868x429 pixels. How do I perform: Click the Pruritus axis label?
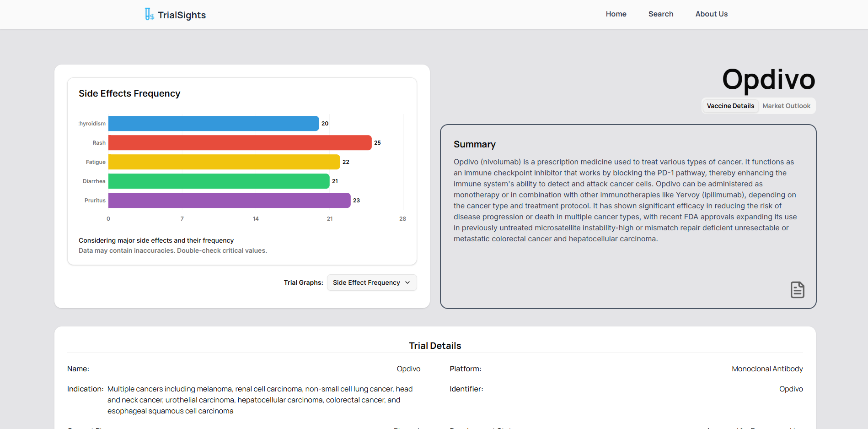click(95, 201)
